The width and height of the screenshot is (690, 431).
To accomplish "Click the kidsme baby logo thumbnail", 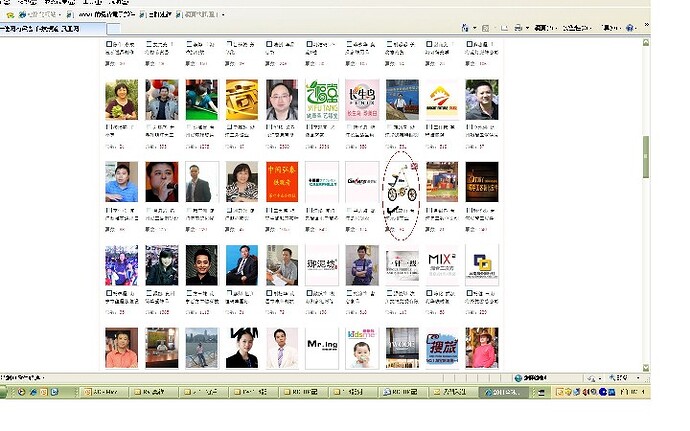I will click(362, 347).
